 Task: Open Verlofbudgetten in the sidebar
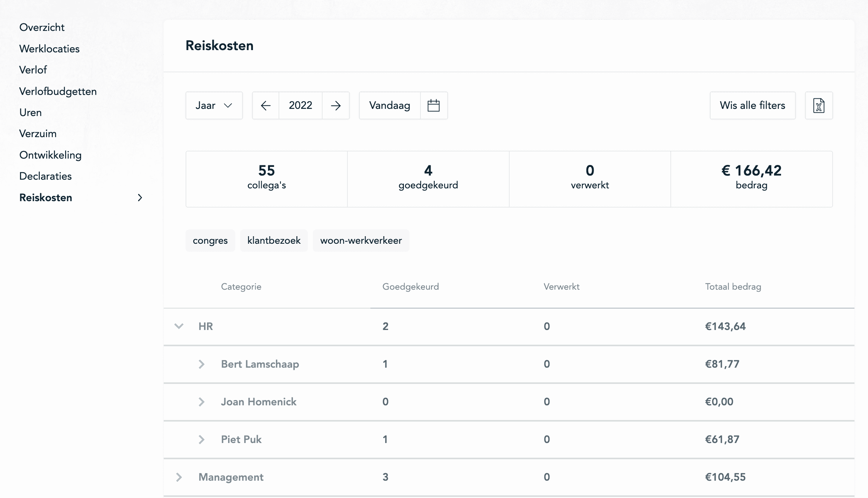coord(58,92)
